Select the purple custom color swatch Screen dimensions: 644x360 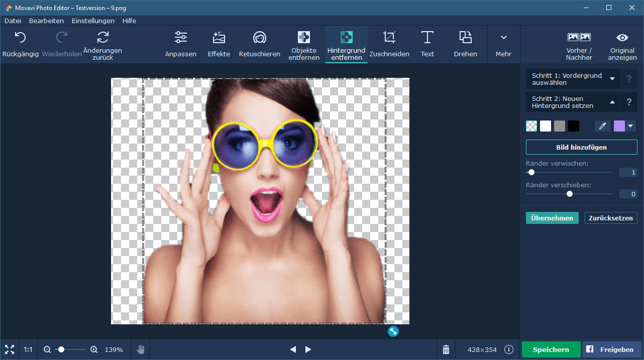click(619, 126)
